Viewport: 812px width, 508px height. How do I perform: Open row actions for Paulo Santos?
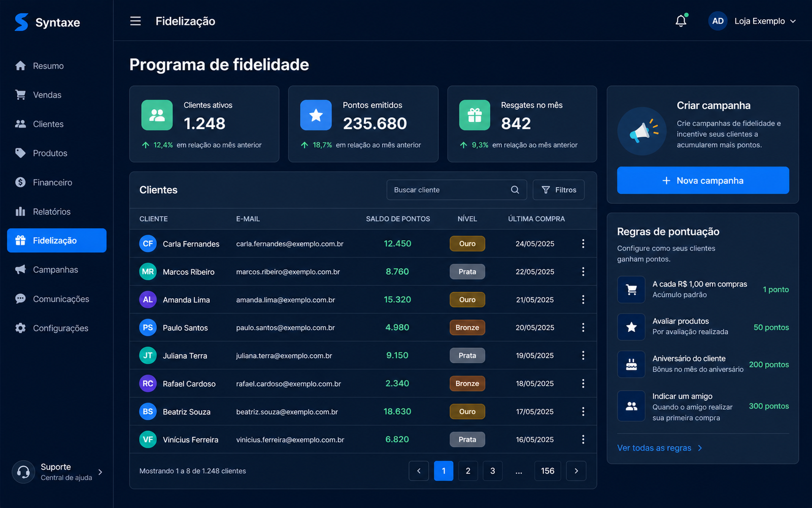583,328
